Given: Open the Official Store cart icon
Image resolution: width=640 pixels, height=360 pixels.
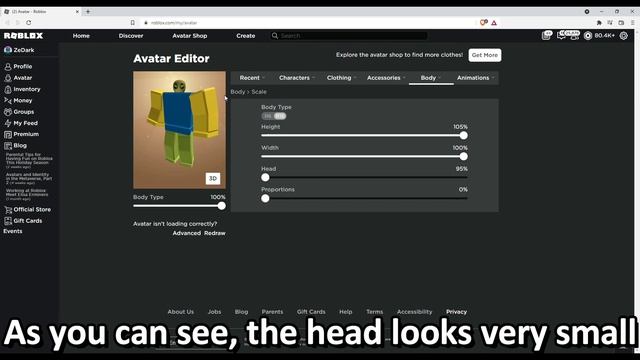Looking at the screenshot, I should (x=8, y=210).
